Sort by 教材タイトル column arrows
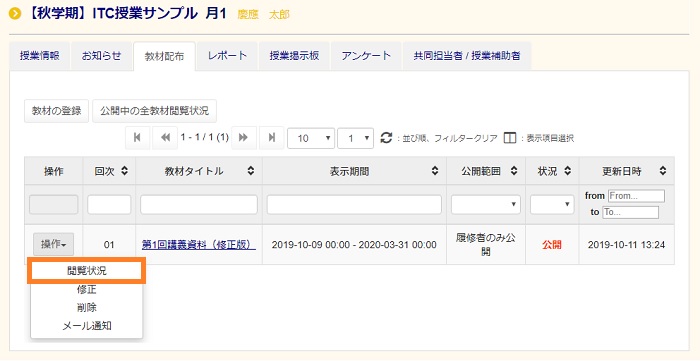The height and width of the screenshot is (361, 700). 251,171
